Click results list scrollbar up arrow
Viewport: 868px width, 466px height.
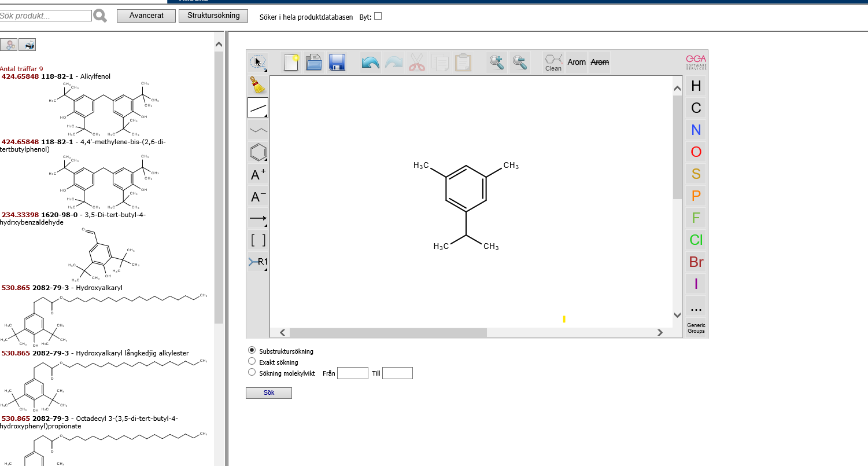[x=219, y=45]
